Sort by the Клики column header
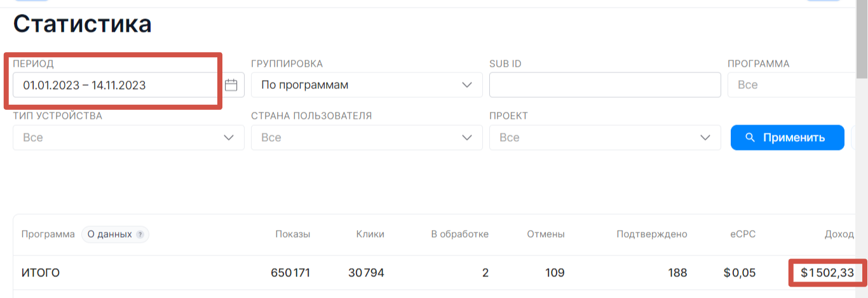Viewport: 868px width, 298px height. pos(370,234)
